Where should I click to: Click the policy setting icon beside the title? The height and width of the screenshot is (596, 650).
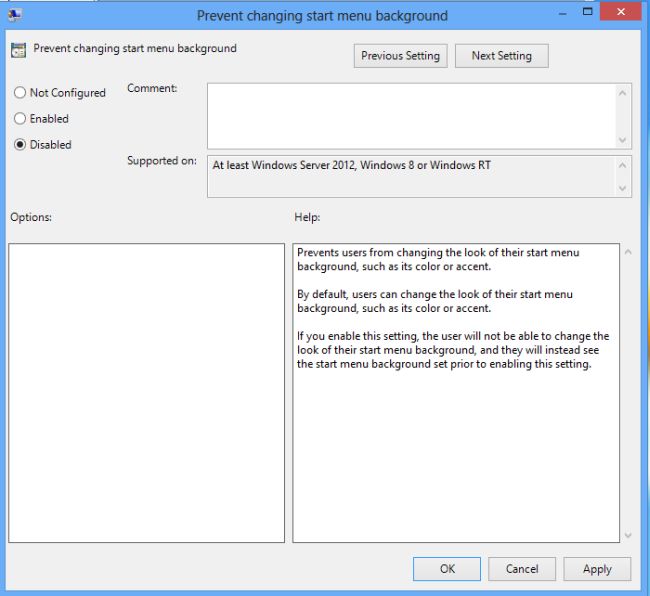pos(18,50)
